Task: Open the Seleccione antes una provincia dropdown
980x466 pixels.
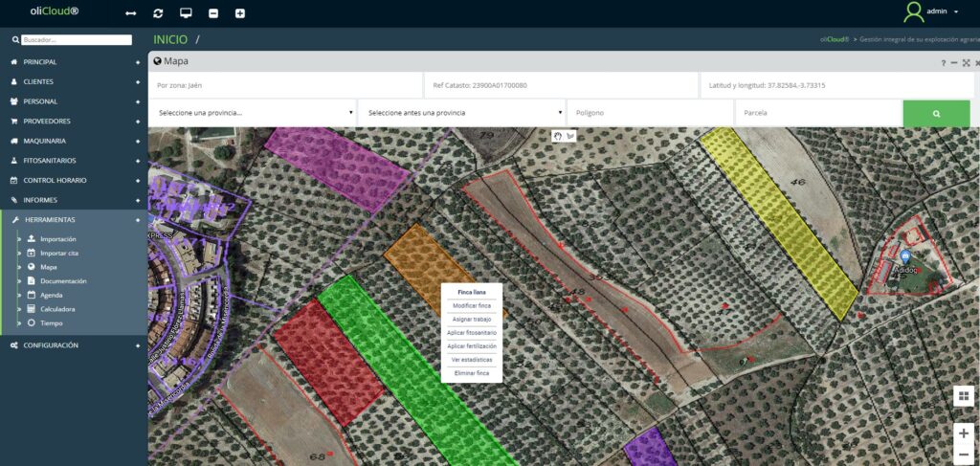Action: (462, 113)
